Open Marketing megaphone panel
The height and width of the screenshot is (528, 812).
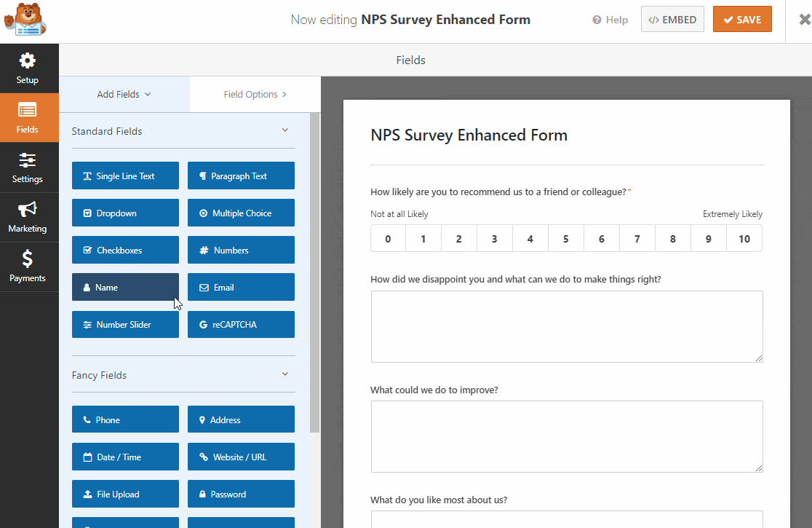(29, 217)
